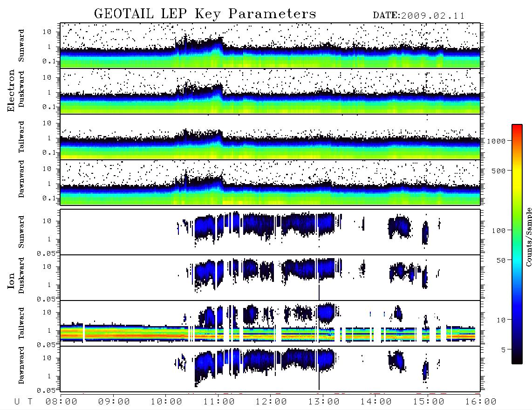Click the "50" colorbar tick label

point(501,260)
